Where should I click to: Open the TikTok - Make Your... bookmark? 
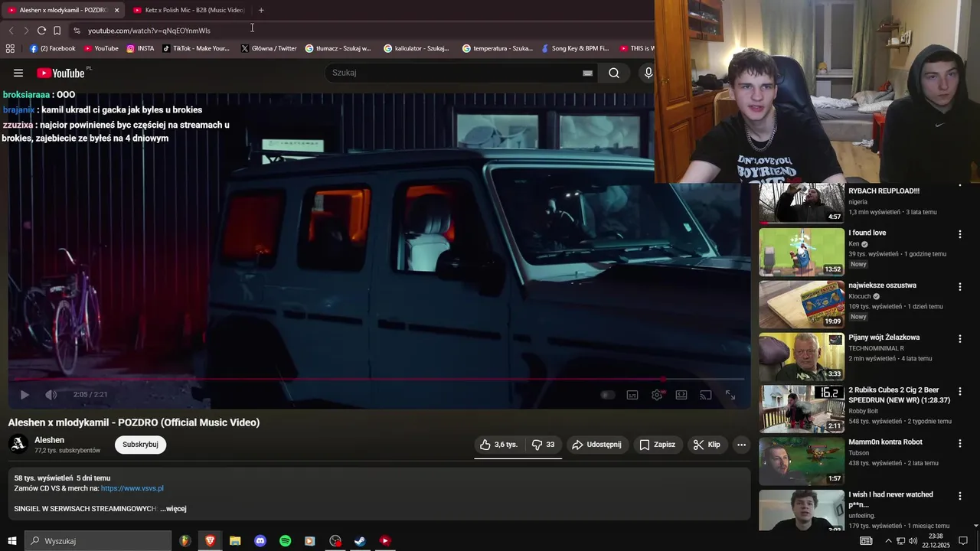point(196,48)
